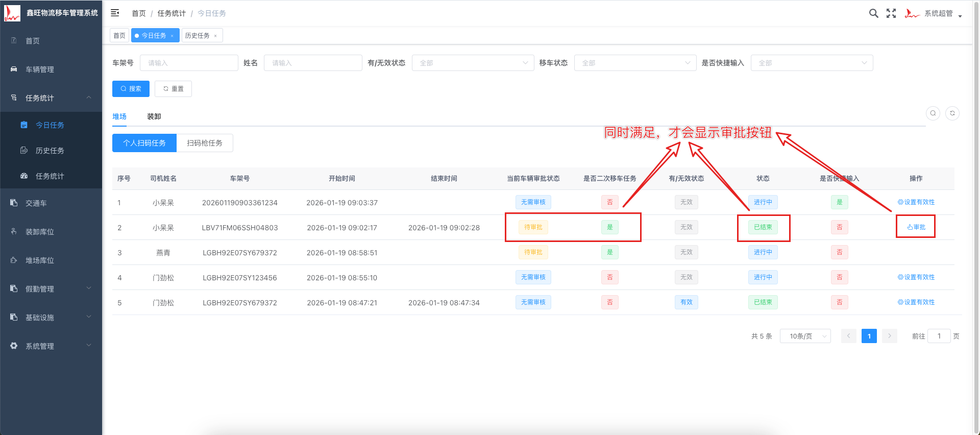Open 装卸库位 in the sidebar
The width and height of the screenshot is (980, 435).
51,232
